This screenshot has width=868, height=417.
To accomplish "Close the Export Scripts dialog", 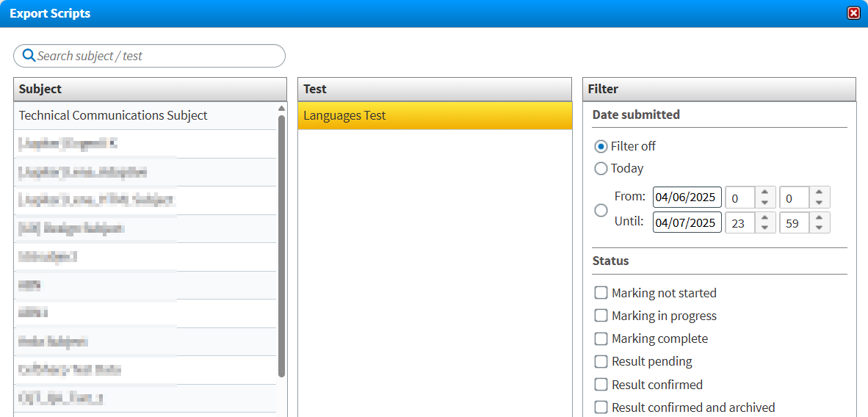I will [853, 13].
